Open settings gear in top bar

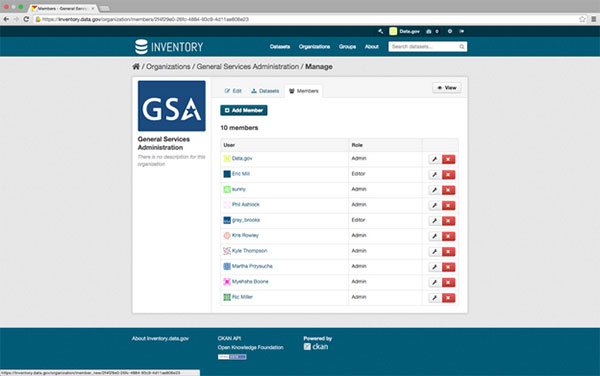click(450, 31)
